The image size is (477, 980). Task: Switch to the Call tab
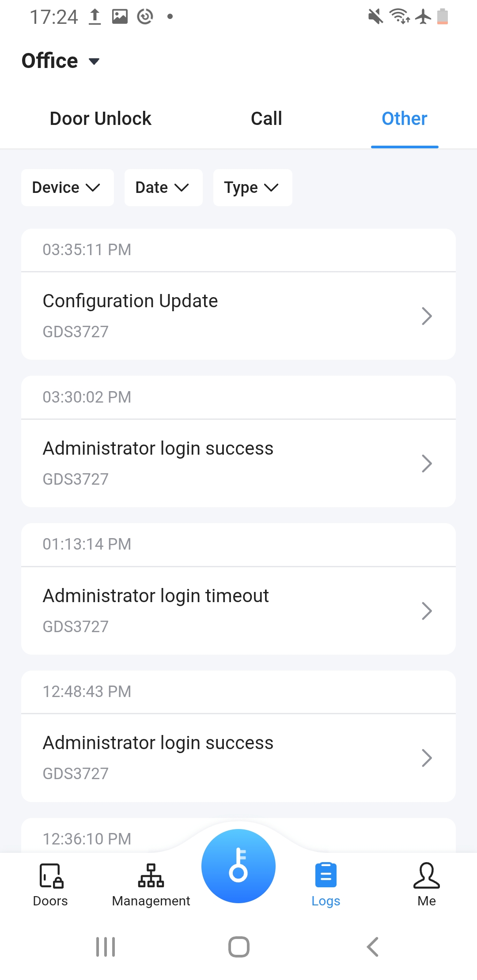pos(266,119)
